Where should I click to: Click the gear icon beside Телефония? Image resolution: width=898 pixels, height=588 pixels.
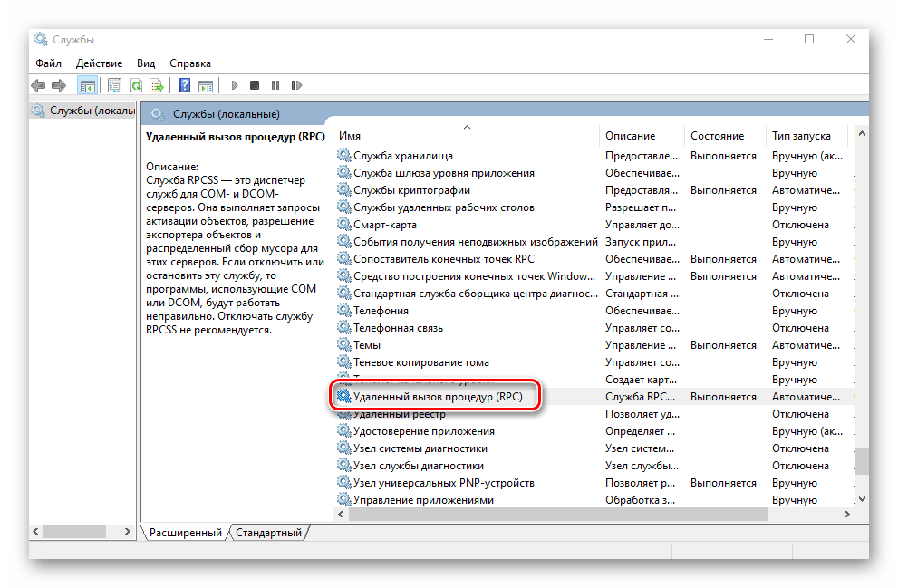[343, 310]
